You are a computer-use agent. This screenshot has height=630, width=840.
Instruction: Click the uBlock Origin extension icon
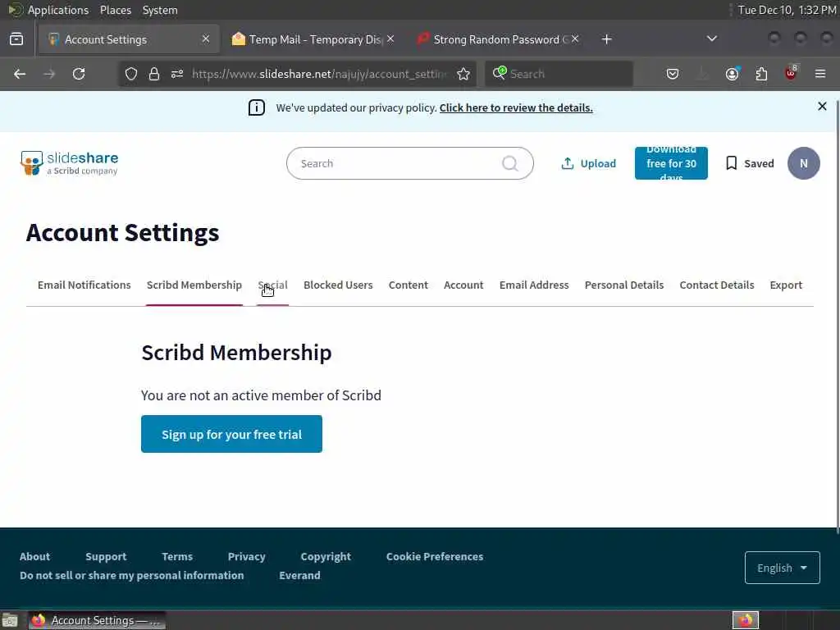[x=791, y=73]
